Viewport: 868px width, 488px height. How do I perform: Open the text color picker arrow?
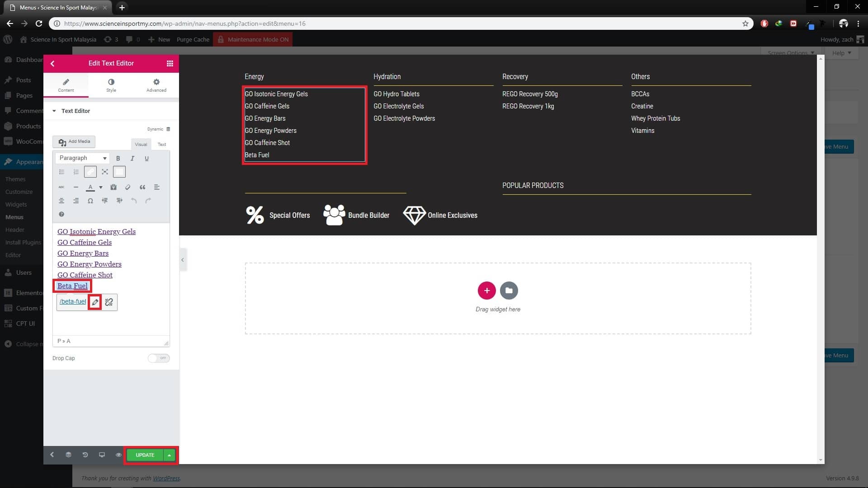coord(100,187)
